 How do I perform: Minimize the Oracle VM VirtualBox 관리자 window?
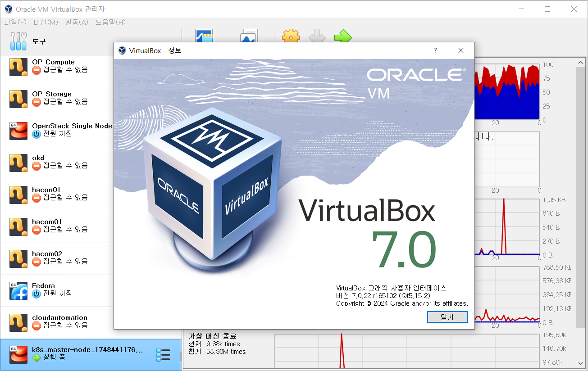pos(521,9)
